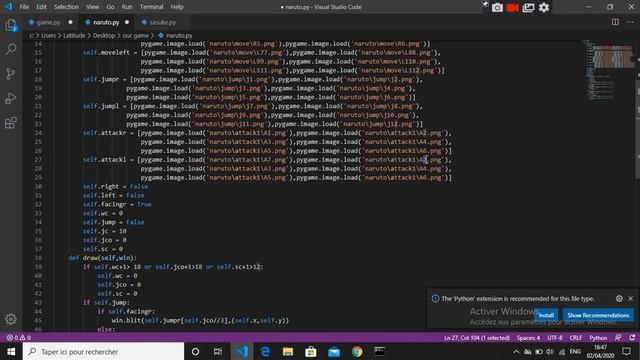Click the 'Users' breadcrumb segment
The width and height of the screenshot is (640, 360).
point(49,36)
